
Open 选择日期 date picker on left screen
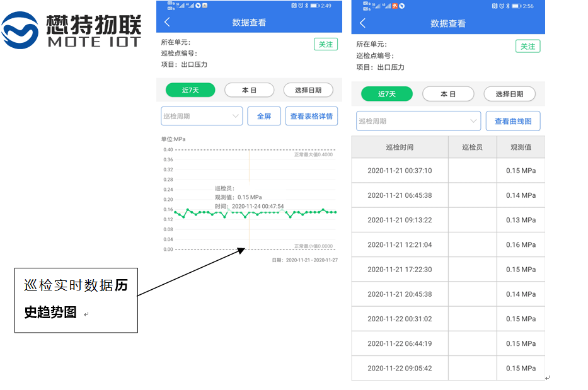(308, 90)
